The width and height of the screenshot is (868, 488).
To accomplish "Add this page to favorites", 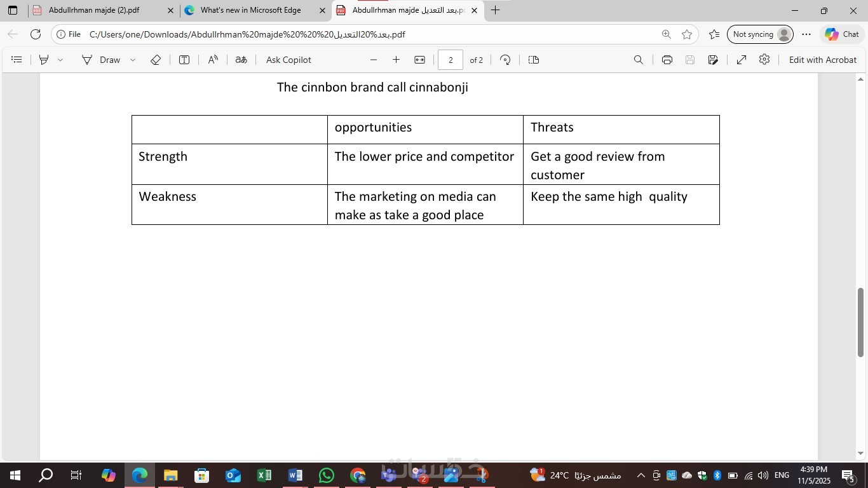I will coord(687,34).
